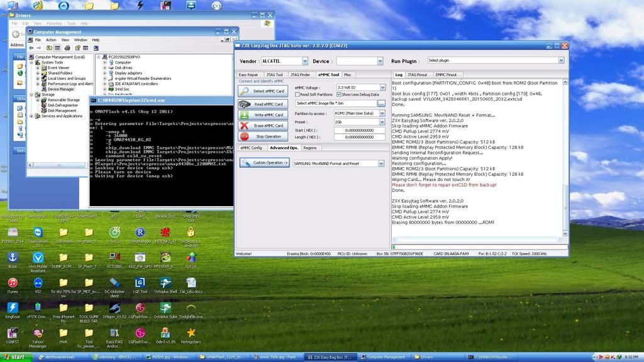The image size is (644, 362).
Task: Open the Window menu in Computer Management
Action: [x=80, y=40]
